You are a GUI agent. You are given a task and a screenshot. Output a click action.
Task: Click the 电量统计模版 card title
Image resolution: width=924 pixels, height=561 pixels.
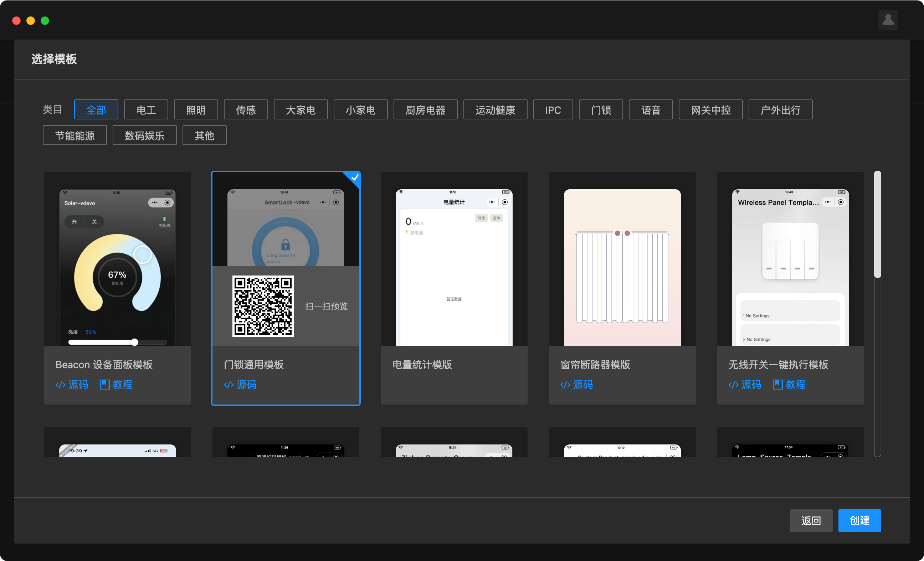pyautogui.click(x=422, y=365)
